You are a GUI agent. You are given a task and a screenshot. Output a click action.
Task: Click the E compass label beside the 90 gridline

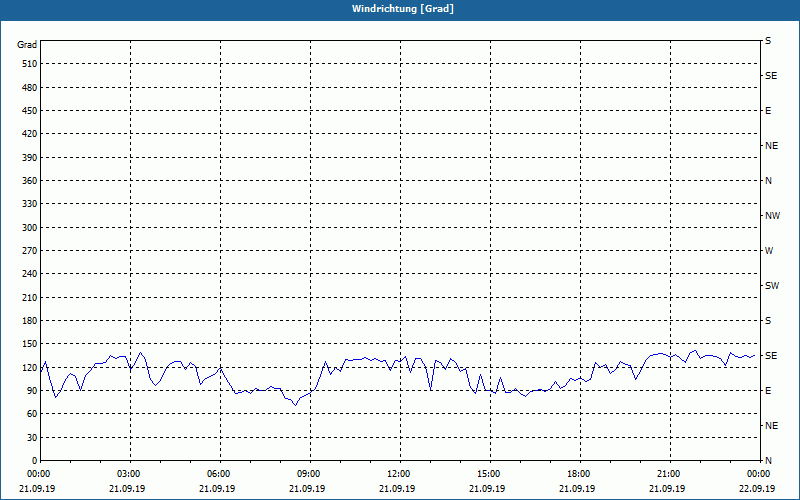click(x=768, y=390)
